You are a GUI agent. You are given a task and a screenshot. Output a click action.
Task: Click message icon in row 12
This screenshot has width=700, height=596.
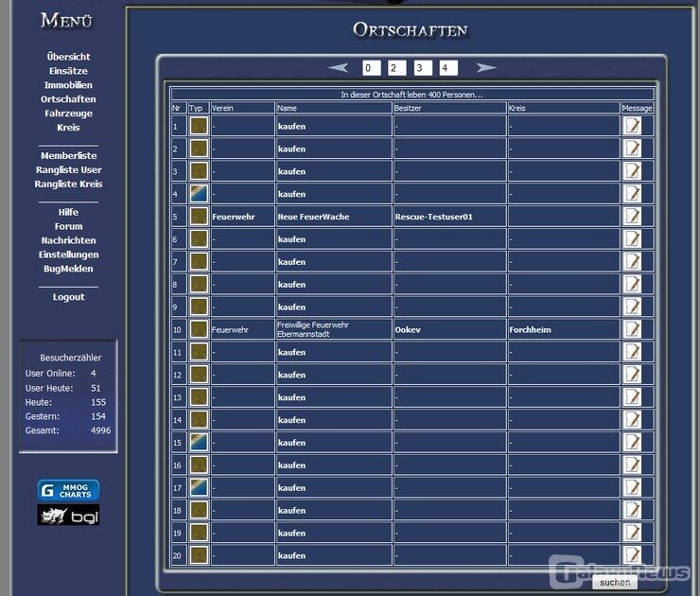632,375
